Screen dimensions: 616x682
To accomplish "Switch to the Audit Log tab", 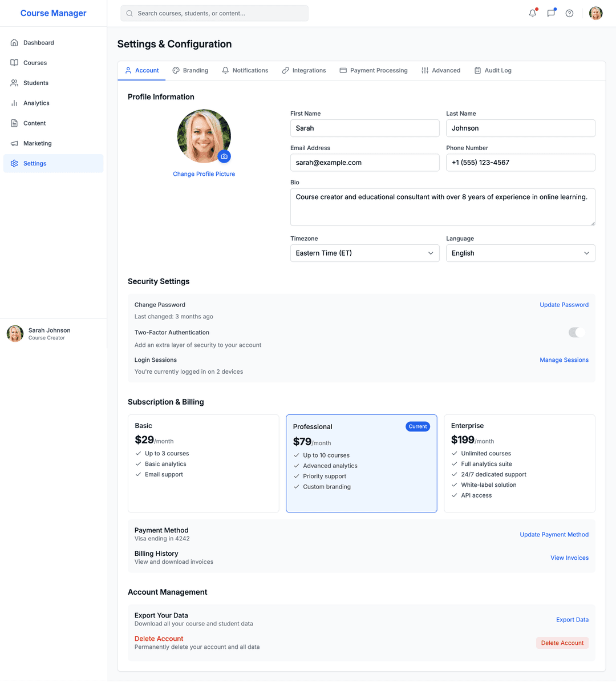I will pos(493,71).
